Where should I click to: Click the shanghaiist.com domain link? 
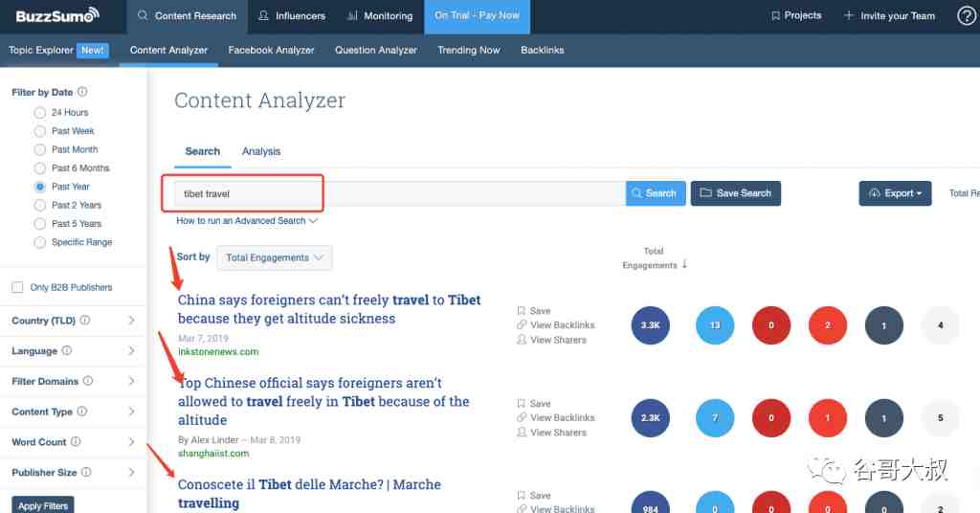213,454
